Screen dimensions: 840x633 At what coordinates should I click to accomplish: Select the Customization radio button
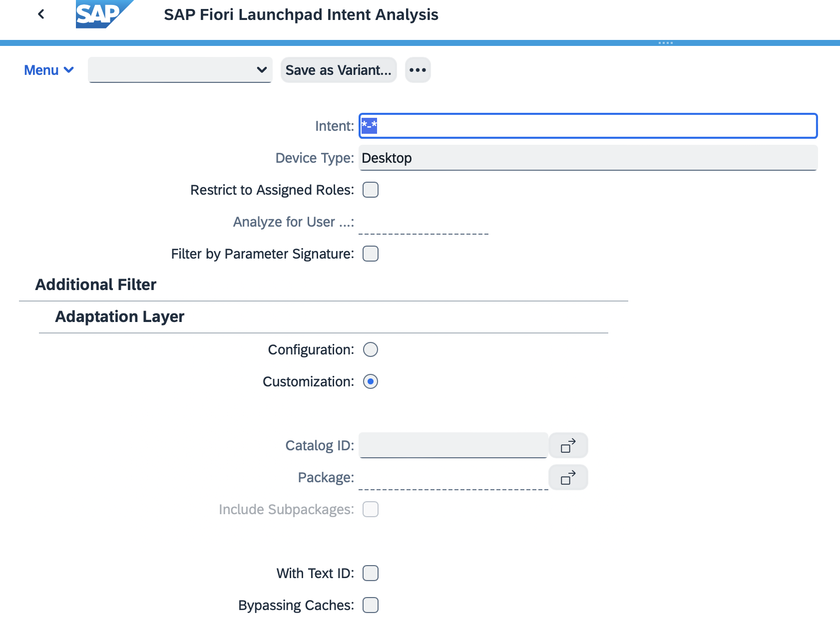tap(371, 381)
